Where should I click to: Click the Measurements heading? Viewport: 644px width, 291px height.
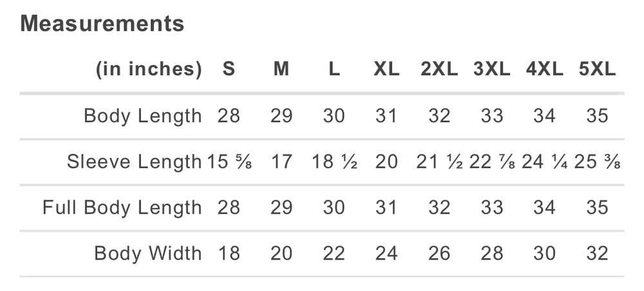click(x=102, y=23)
